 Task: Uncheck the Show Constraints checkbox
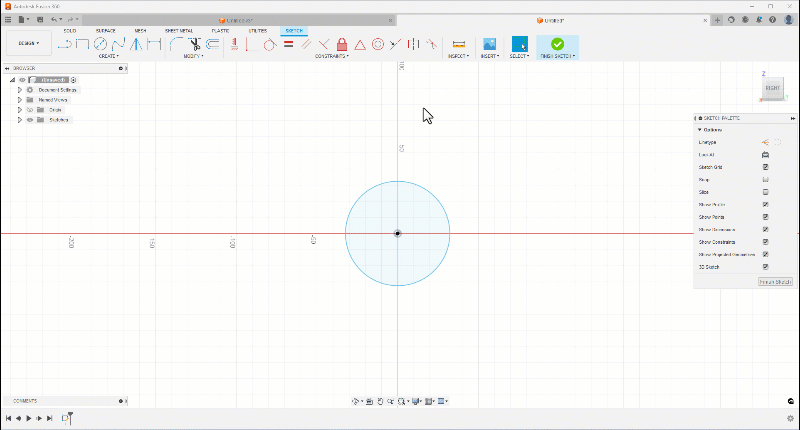pyautogui.click(x=765, y=242)
